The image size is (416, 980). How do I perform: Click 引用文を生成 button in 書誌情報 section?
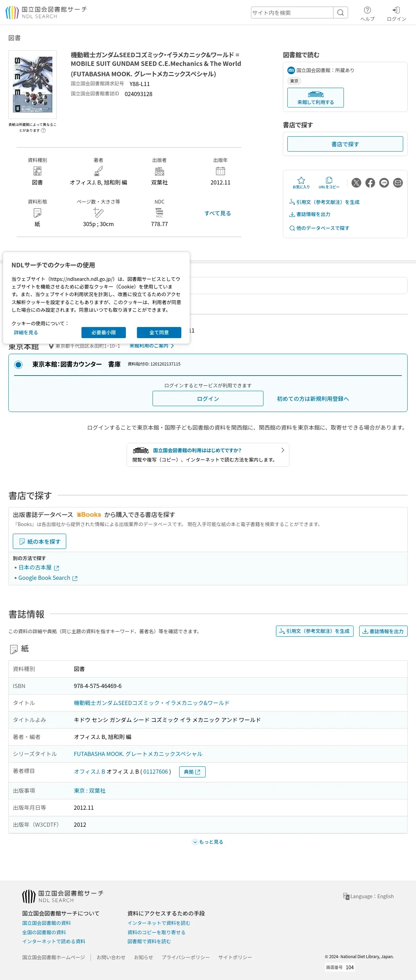[315, 631]
